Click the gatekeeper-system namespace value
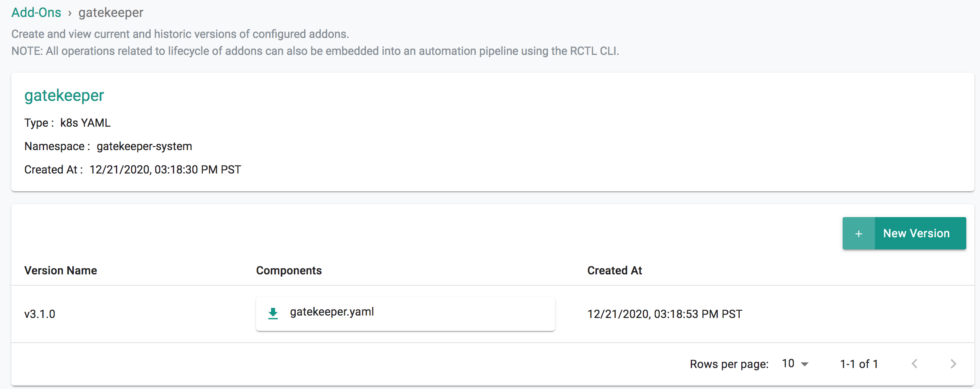The width and height of the screenshot is (980, 389). pos(144,146)
